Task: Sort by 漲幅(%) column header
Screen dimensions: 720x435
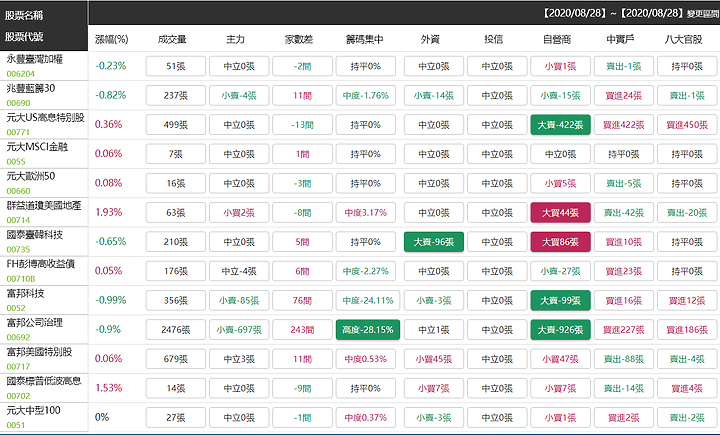Action: pyautogui.click(x=112, y=40)
